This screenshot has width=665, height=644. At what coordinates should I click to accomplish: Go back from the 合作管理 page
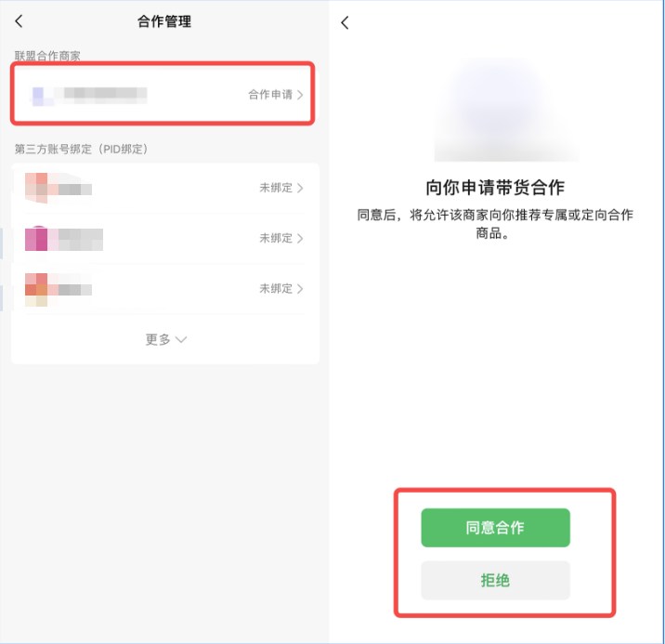pos(19,21)
